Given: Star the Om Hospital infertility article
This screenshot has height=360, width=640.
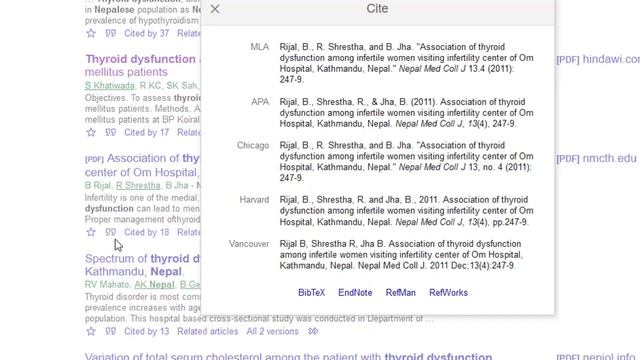Looking at the screenshot, I should [91, 232].
